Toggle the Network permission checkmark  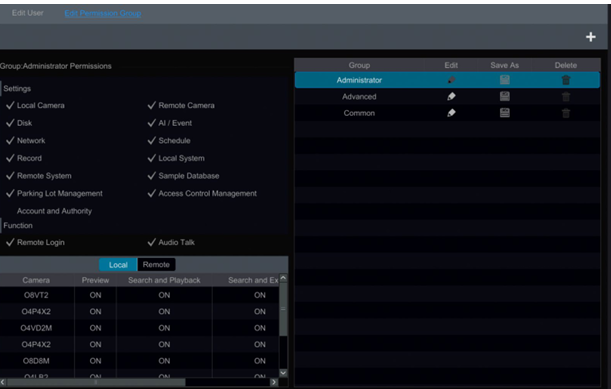11,140
